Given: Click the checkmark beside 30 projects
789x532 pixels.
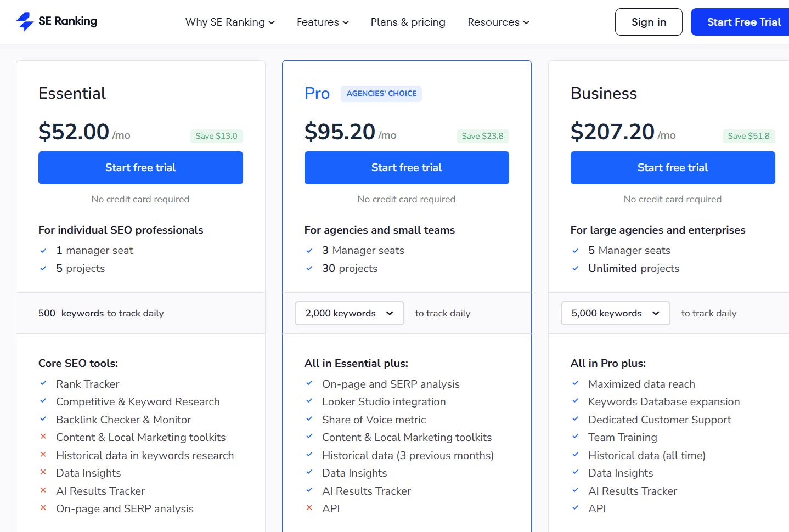Looking at the screenshot, I should point(309,268).
